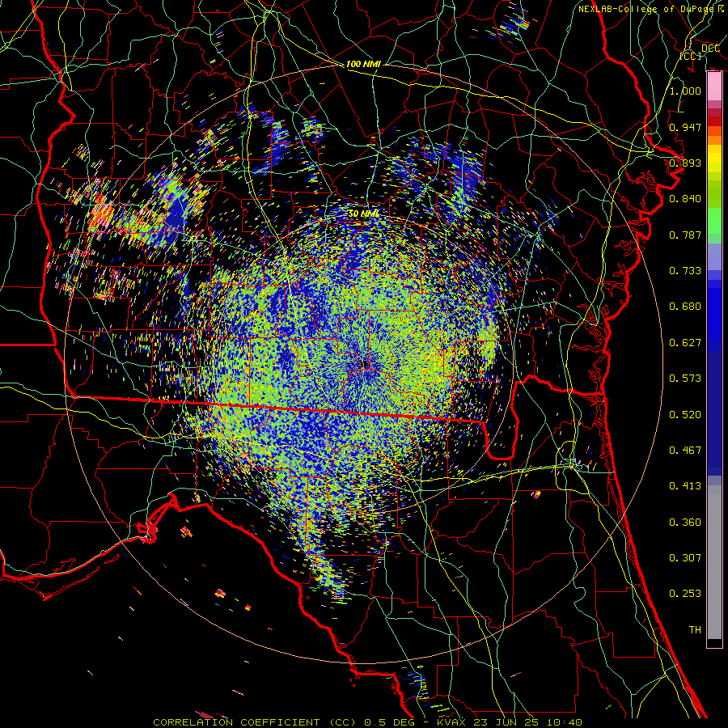Select the [CC] legend heading
This screenshot has width=728, height=728.
690,56
